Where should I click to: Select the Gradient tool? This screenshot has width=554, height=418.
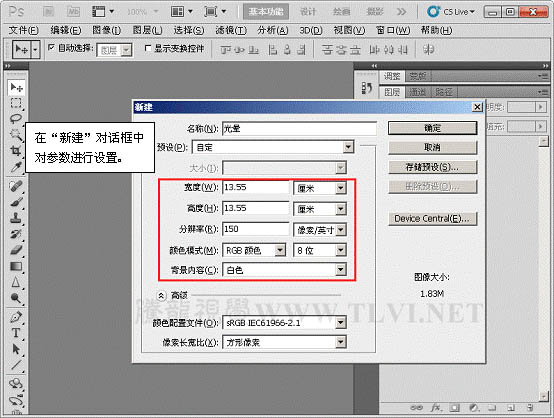(16, 266)
